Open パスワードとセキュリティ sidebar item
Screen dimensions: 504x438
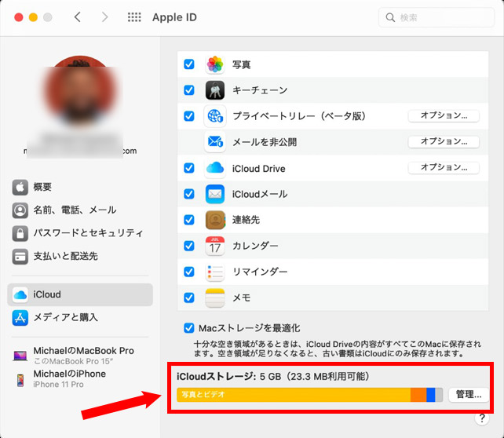(x=80, y=233)
